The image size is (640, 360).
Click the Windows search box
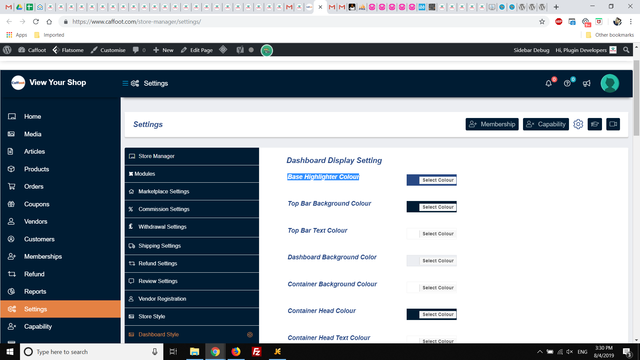click(x=92, y=351)
